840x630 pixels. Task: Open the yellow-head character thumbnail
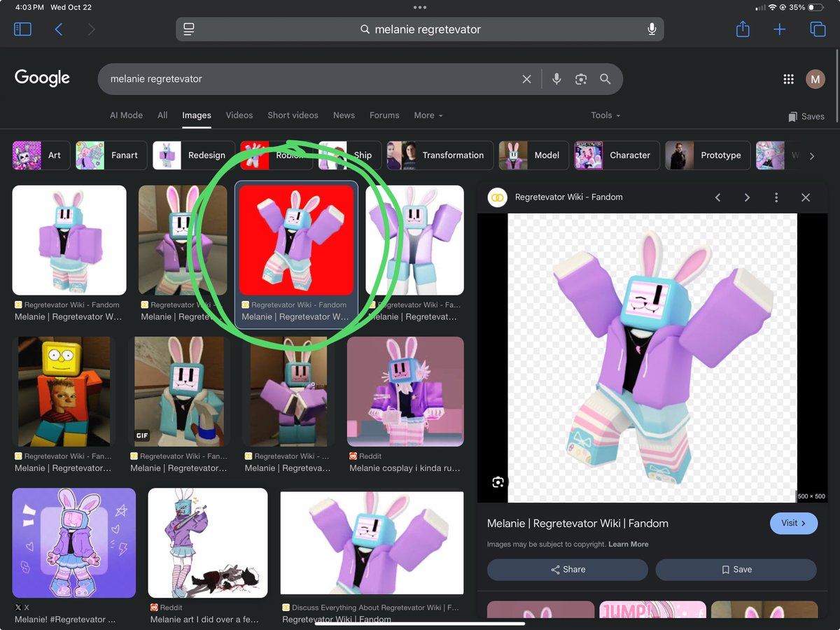click(64, 392)
